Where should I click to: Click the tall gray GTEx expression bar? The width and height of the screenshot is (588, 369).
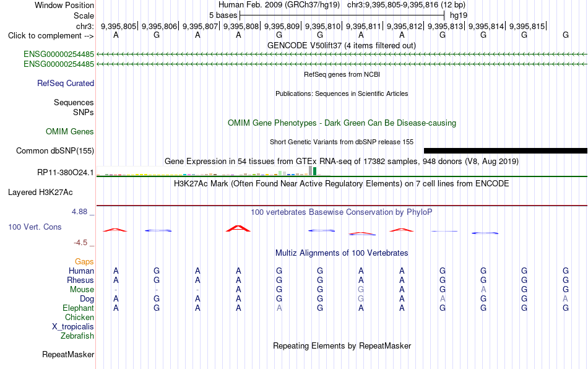(311, 171)
